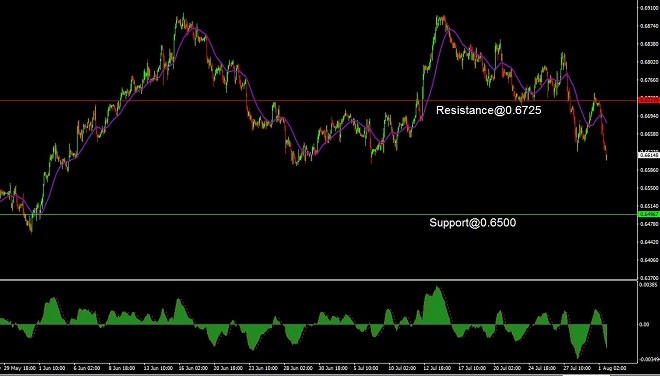Click the 12 Jul 18:00 date label
The image size is (660, 376).
point(437,368)
